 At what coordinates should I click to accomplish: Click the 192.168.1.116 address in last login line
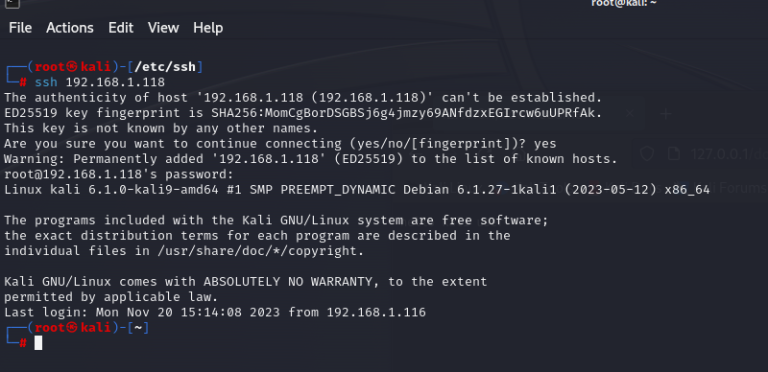point(376,312)
